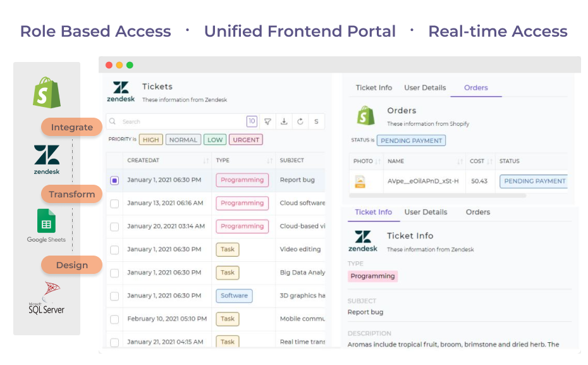This screenshot has width=588, height=365.
Task: Click the refresh icon in Tickets toolbar
Action: pyautogui.click(x=300, y=121)
